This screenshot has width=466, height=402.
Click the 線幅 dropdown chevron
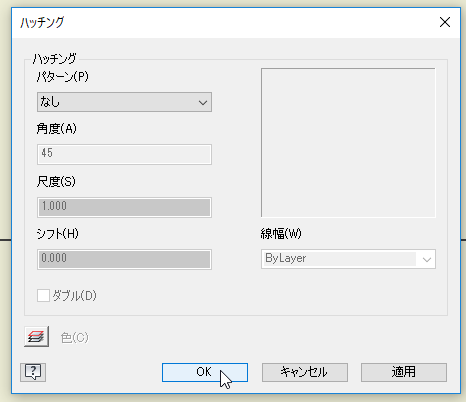(427, 259)
